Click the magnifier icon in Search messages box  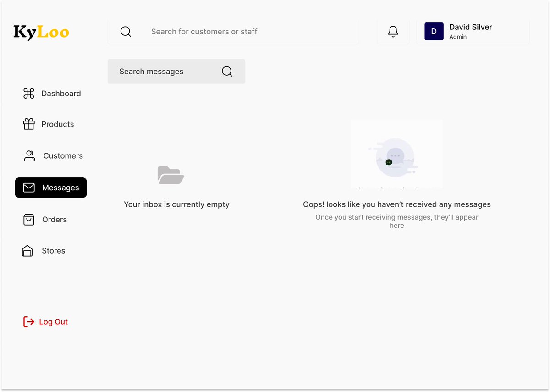[227, 72]
